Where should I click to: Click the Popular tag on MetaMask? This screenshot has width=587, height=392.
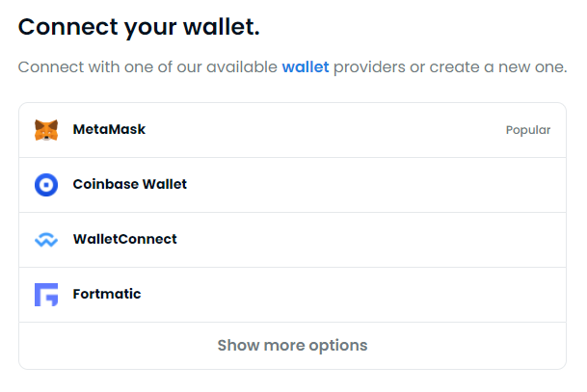[x=528, y=130]
